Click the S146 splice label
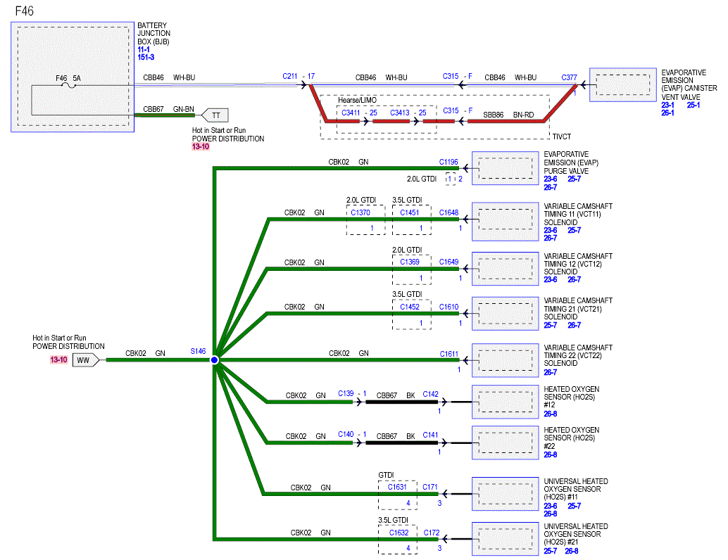 click(199, 351)
